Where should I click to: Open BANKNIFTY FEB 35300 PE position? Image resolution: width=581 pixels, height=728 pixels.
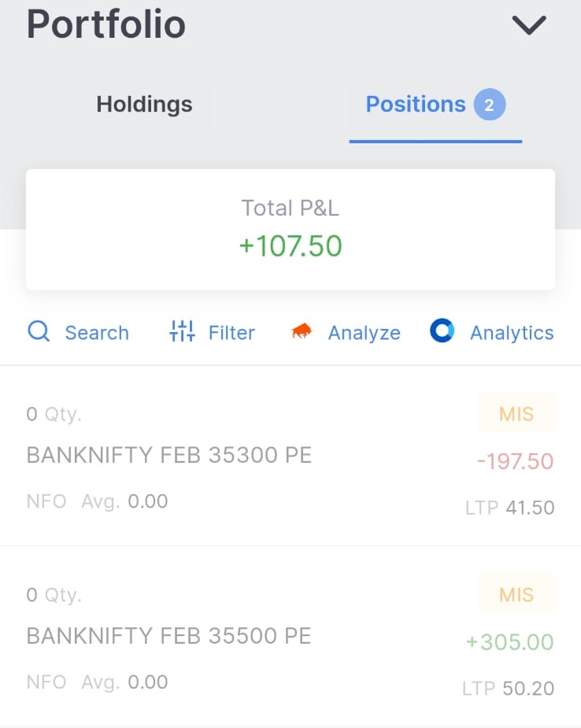(x=169, y=455)
